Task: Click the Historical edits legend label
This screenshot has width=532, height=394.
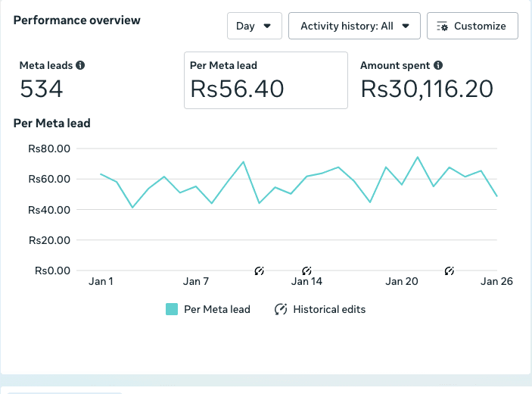Action: pos(329,309)
